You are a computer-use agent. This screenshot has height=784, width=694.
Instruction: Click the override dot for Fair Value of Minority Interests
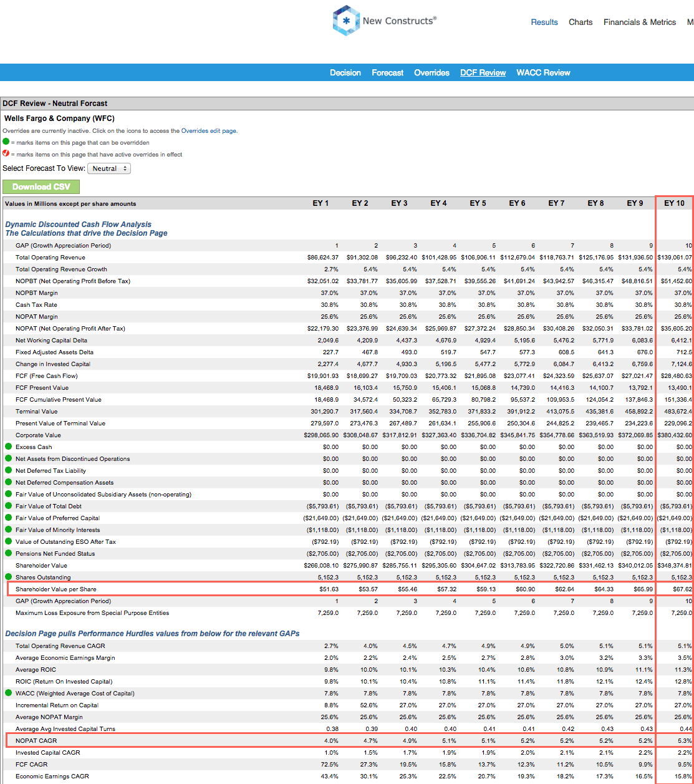(x=9, y=530)
